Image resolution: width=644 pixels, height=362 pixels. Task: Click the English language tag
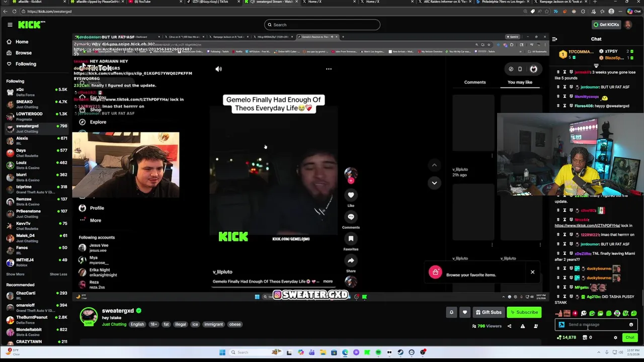coord(137,324)
